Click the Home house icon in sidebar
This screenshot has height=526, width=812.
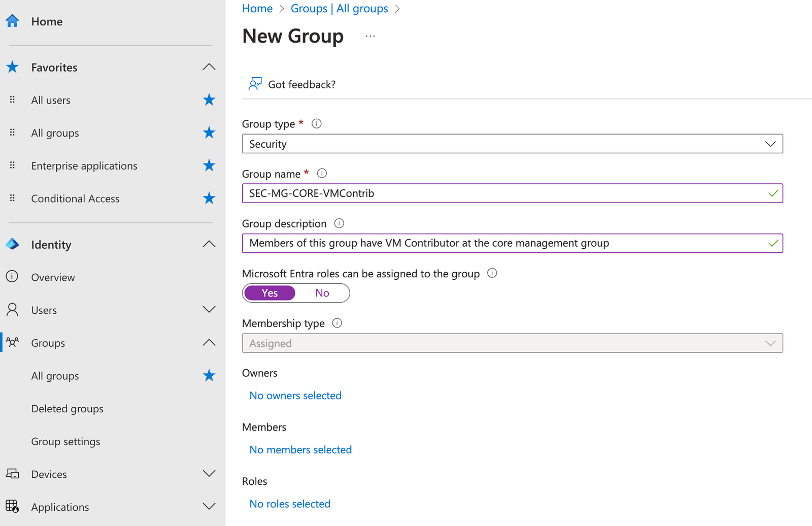(x=12, y=21)
